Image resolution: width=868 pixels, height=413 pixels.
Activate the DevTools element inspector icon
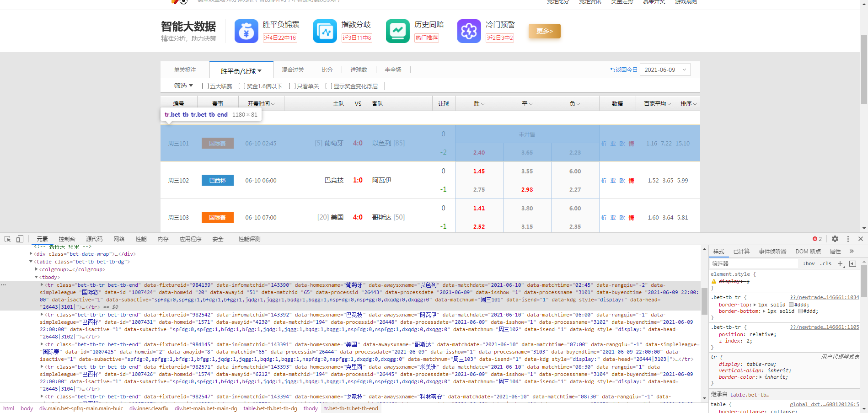tap(8, 239)
